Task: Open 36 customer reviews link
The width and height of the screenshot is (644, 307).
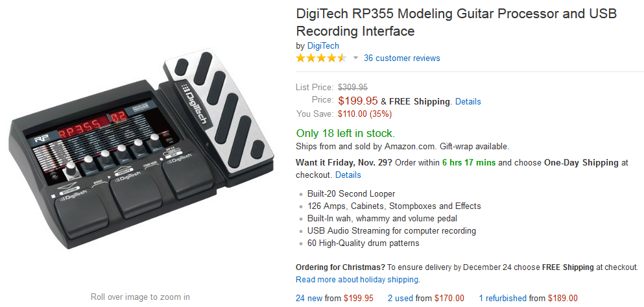Action: coord(401,58)
